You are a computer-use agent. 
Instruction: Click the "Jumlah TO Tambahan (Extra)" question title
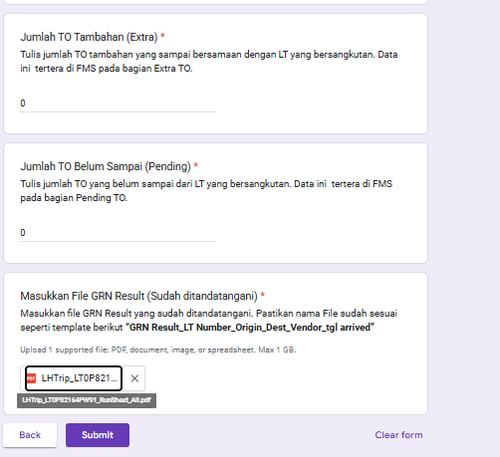[89, 37]
